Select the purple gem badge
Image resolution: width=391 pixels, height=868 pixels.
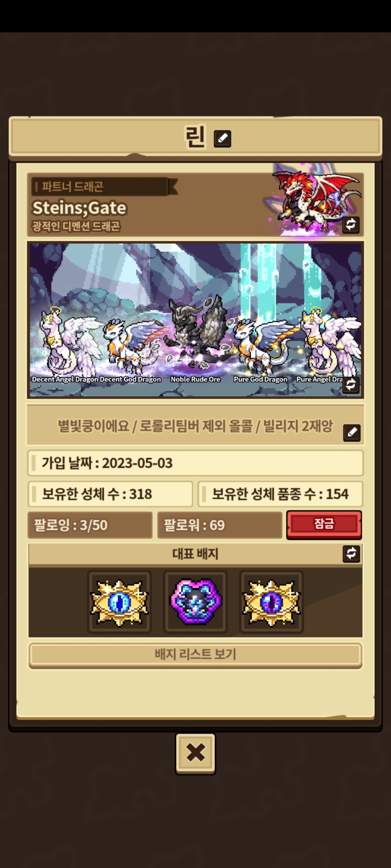pos(195,602)
